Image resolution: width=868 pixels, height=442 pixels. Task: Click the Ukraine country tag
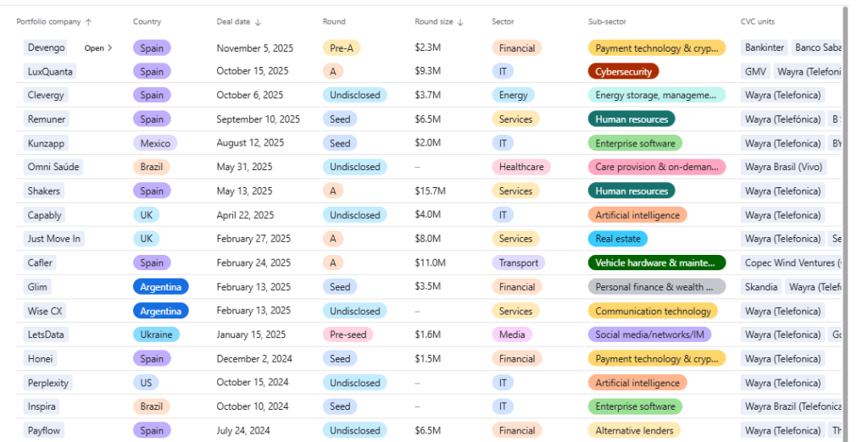(156, 334)
